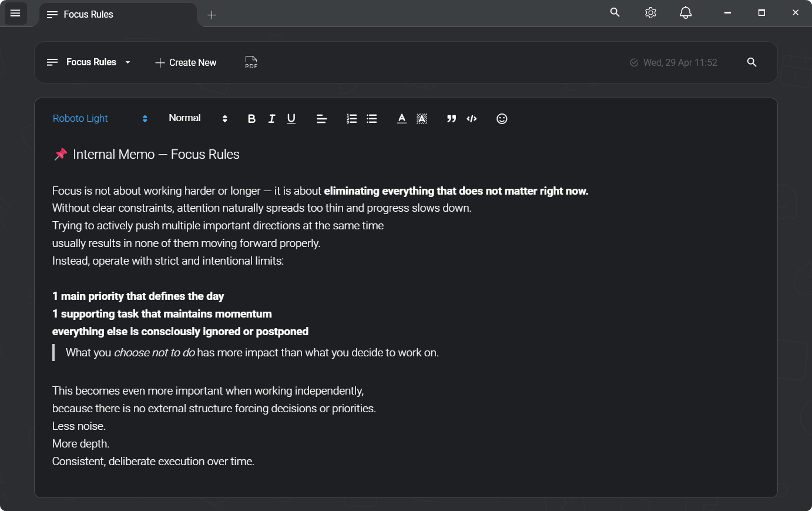Add a new tab with plus
This screenshot has width=812, height=511.
(x=212, y=15)
